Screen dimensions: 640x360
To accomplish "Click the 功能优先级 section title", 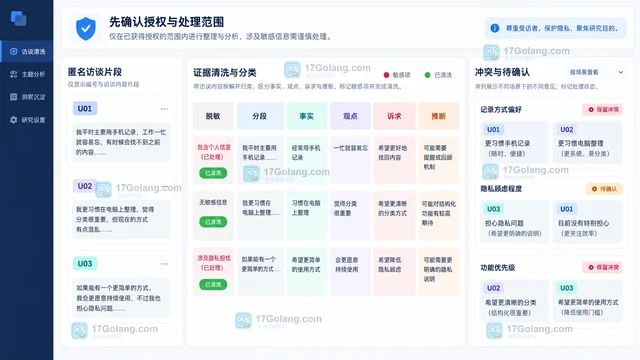I will (x=498, y=268).
